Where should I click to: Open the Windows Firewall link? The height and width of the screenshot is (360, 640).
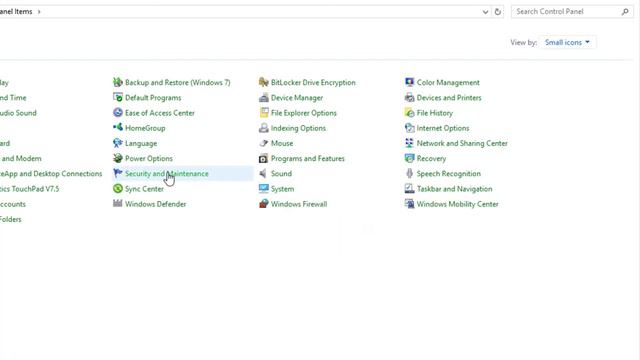[x=299, y=204]
